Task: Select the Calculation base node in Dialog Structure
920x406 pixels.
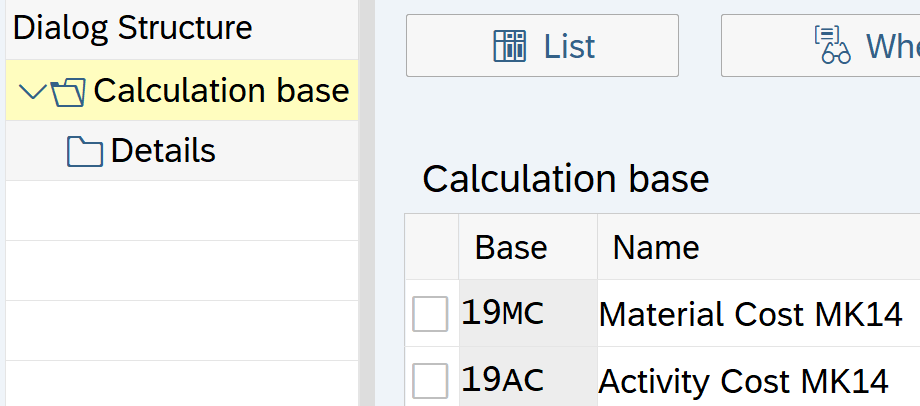Action: tap(220, 91)
